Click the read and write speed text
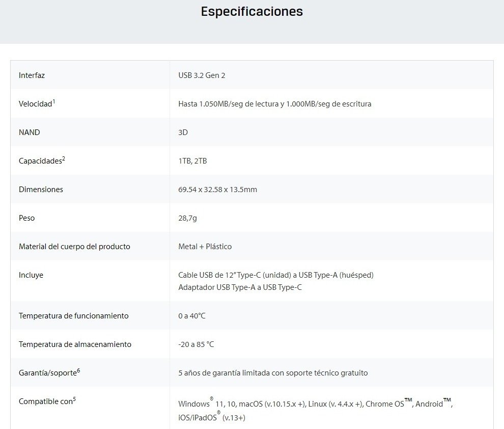 pyautogui.click(x=274, y=104)
